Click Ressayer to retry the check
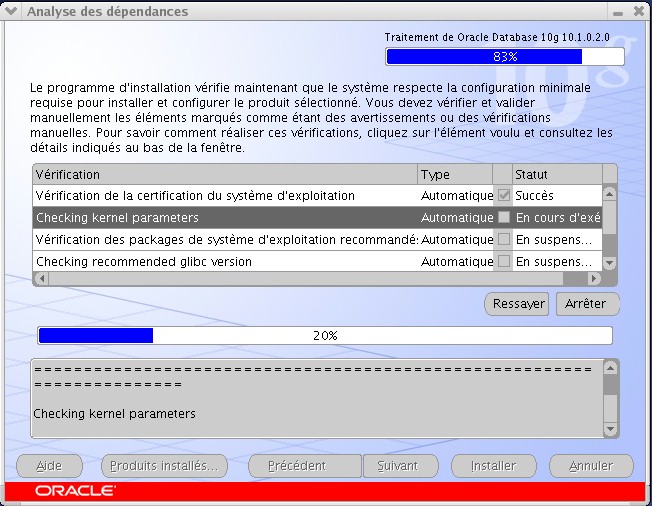 517,304
